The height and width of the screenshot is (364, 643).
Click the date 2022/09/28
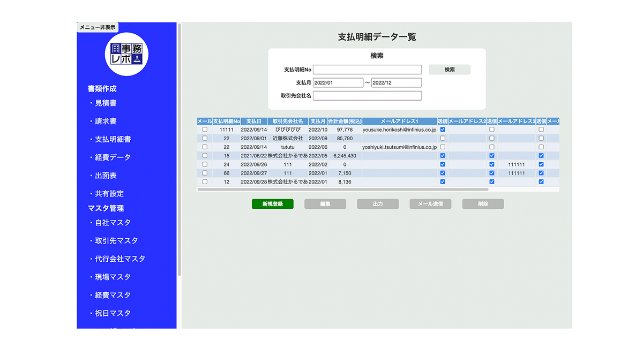pos(254,182)
